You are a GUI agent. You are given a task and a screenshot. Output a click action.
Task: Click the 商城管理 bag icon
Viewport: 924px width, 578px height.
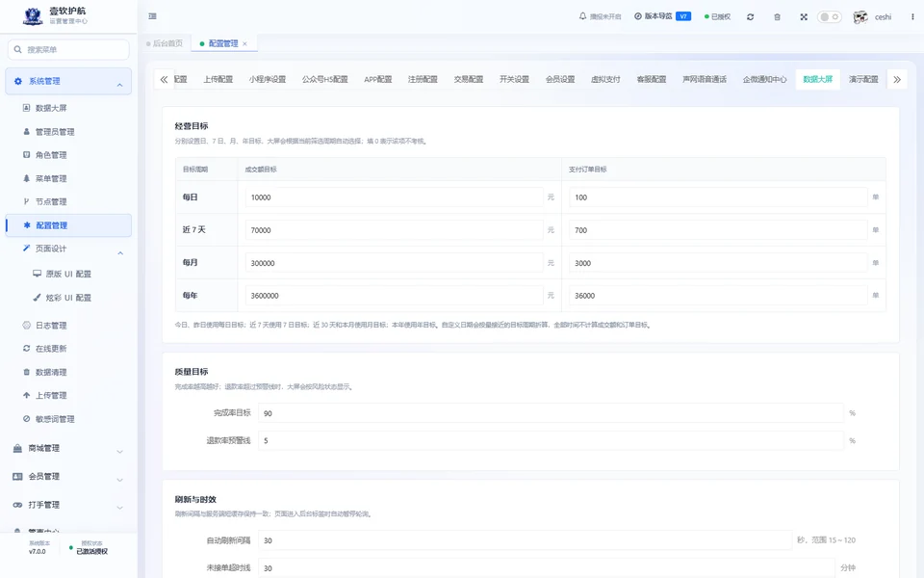pos(17,448)
